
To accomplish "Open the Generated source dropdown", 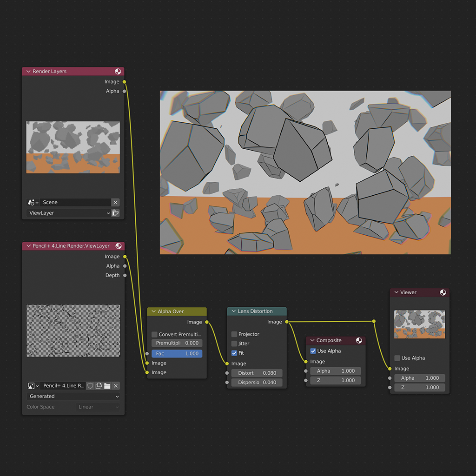I will pos(73,397).
